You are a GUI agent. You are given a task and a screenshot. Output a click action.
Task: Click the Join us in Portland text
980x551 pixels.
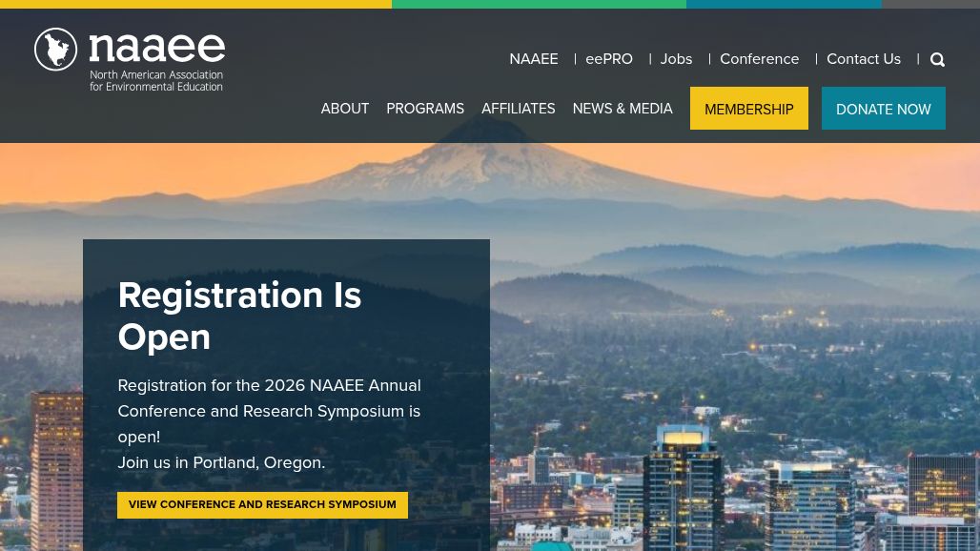click(221, 463)
